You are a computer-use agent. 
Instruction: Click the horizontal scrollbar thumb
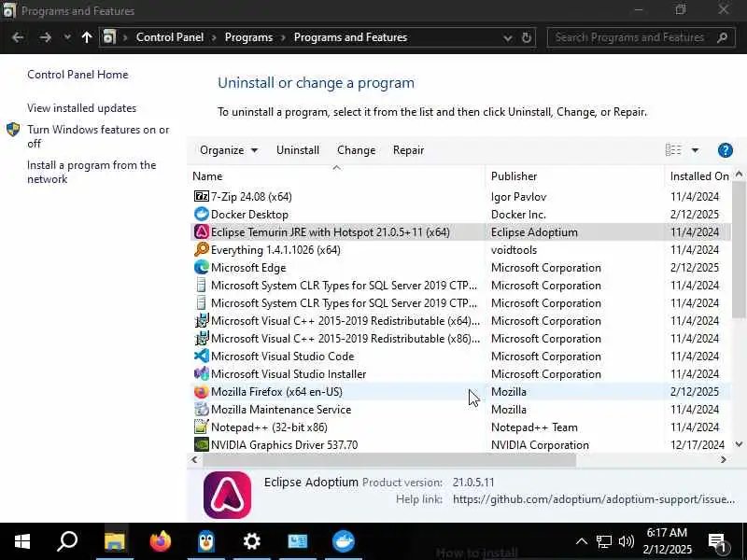tap(389, 460)
